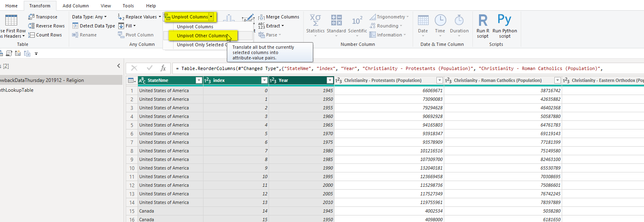Switch to the Home ribbon tab
644x222 pixels.
(x=11, y=6)
